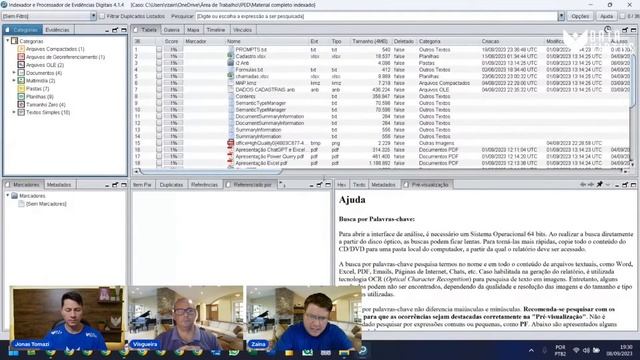Pin the preview panel with the pin icon
The height and width of the screenshot is (360, 640).
pos(600,184)
